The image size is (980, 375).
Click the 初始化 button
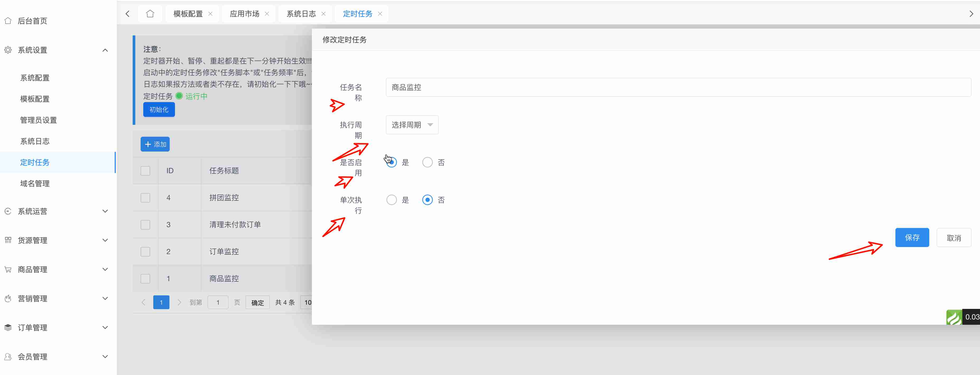(159, 110)
